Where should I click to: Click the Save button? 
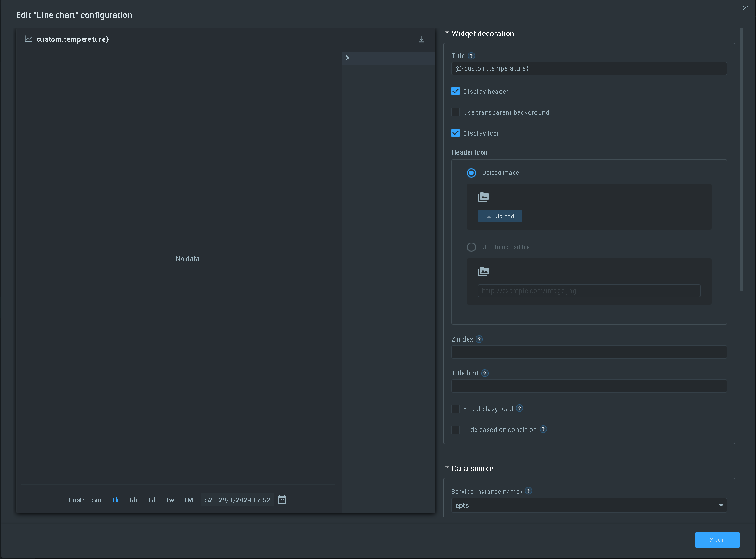pyautogui.click(x=717, y=540)
